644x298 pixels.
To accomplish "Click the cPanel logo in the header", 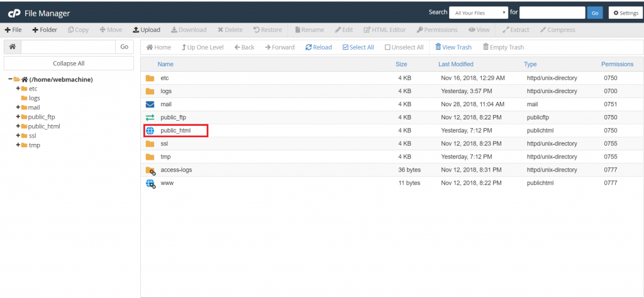I will tap(14, 13).
